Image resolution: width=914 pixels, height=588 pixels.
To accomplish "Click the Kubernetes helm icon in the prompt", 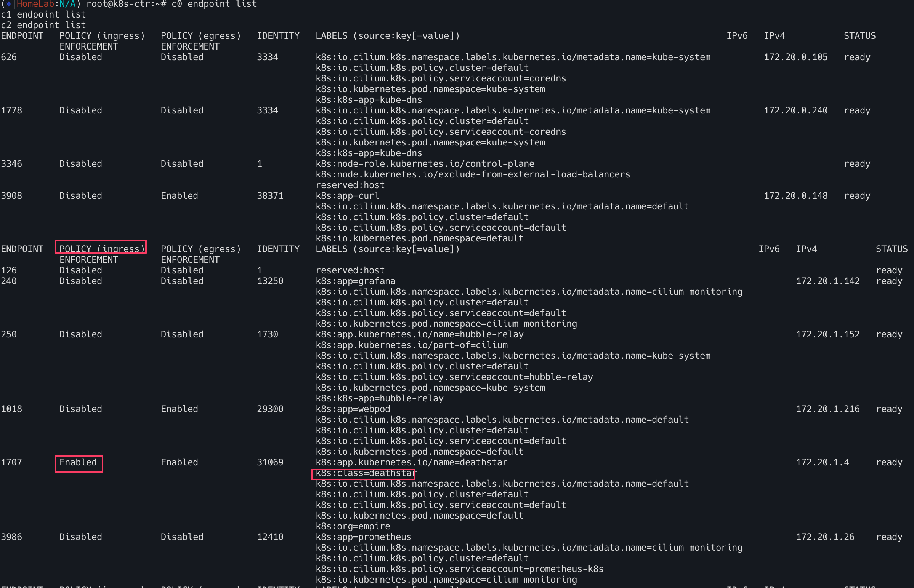I will tap(9, 4).
